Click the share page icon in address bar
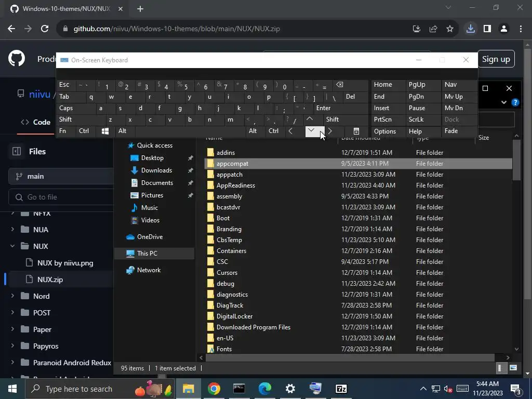Screen dimensions: 532x399 coord(433,29)
